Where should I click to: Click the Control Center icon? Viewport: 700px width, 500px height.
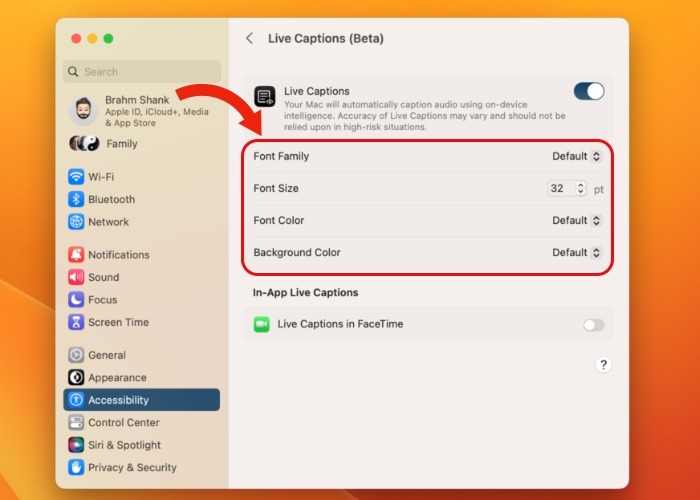pos(76,422)
